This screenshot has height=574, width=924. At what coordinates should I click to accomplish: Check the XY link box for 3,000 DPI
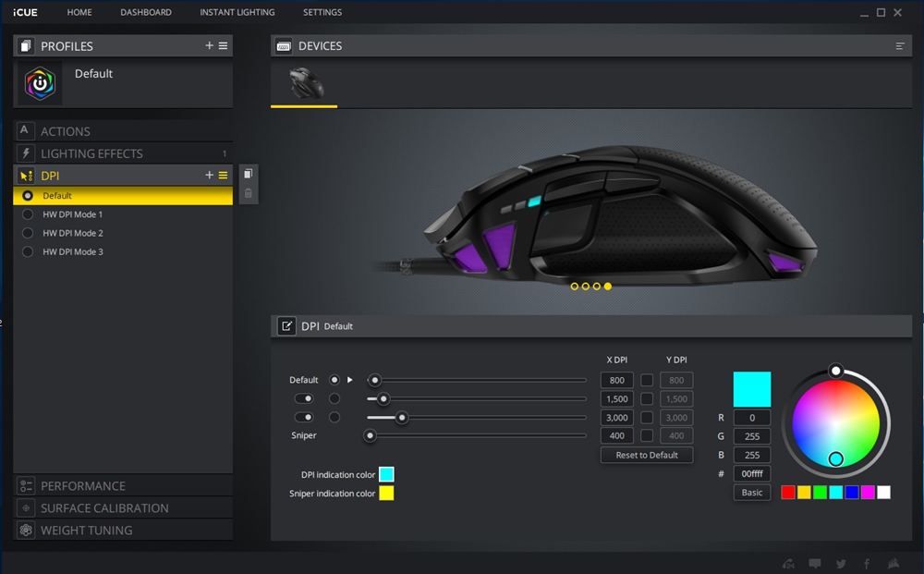pos(647,417)
